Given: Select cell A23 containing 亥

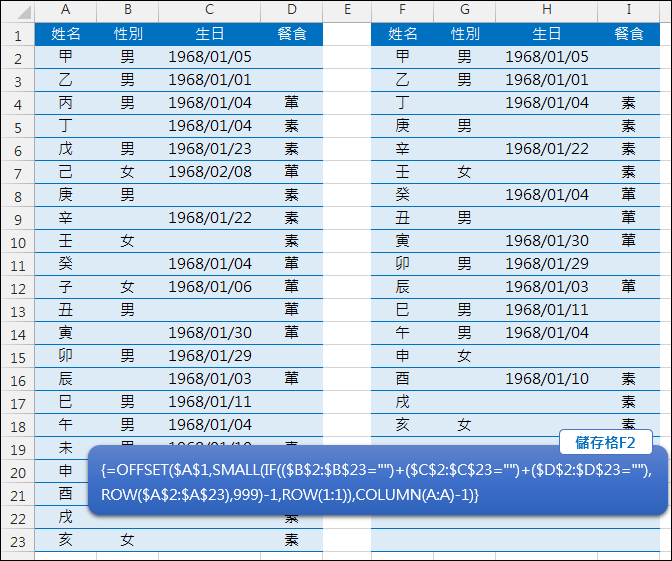Looking at the screenshot, I should 66,540.
